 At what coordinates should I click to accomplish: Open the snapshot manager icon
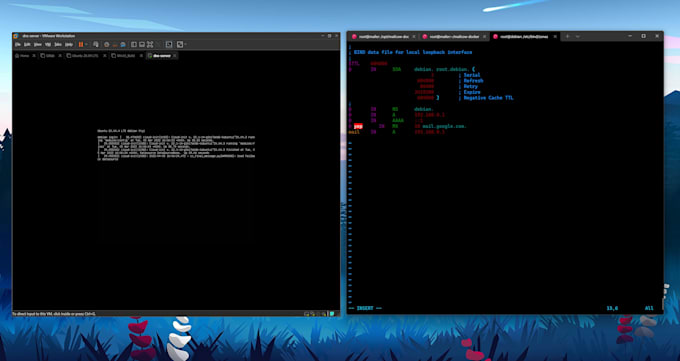click(123, 44)
